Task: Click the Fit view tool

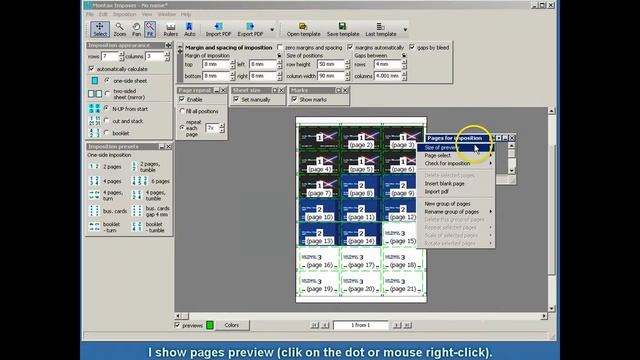Action: [x=150, y=29]
